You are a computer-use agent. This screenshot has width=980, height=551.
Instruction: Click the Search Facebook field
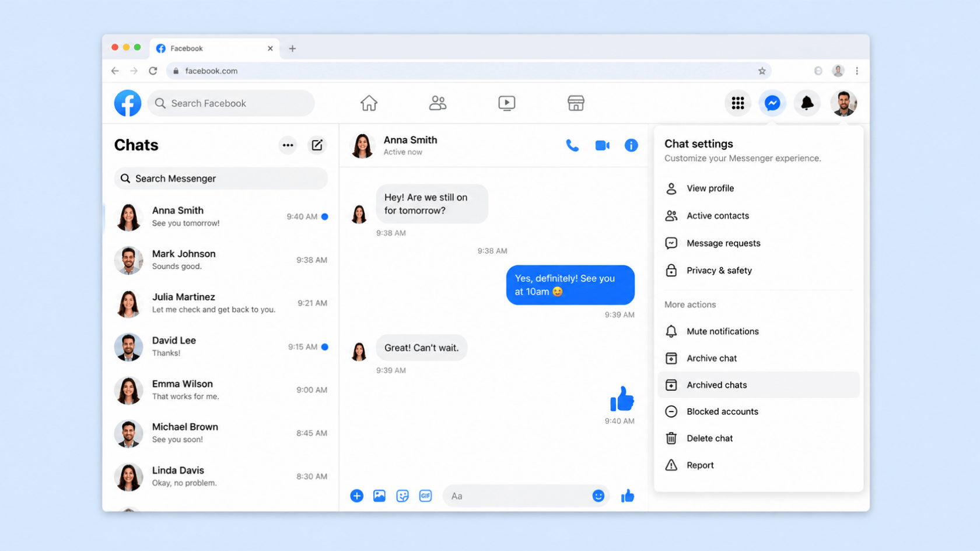pyautogui.click(x=231, y=103)
